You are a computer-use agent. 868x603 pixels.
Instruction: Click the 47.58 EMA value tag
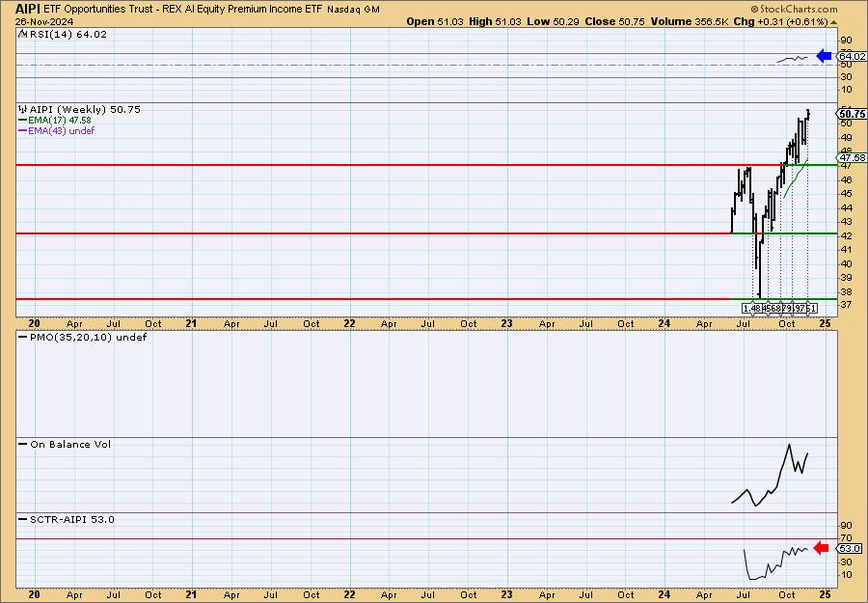pos(852,158)
